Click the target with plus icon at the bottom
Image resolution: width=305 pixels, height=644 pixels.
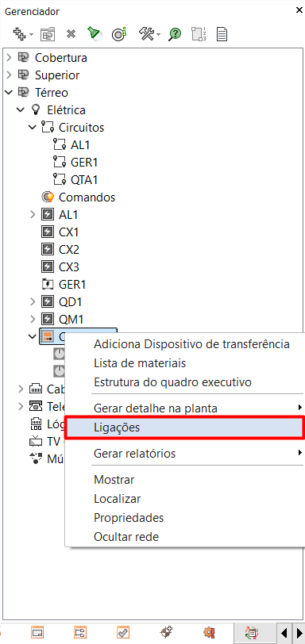click(x=166, y=631)
